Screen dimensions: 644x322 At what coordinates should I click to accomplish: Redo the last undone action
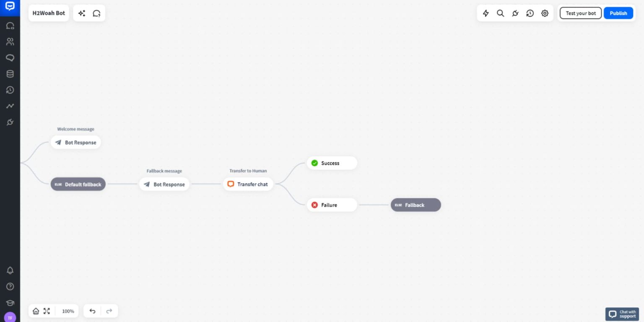tap(109, 311)
